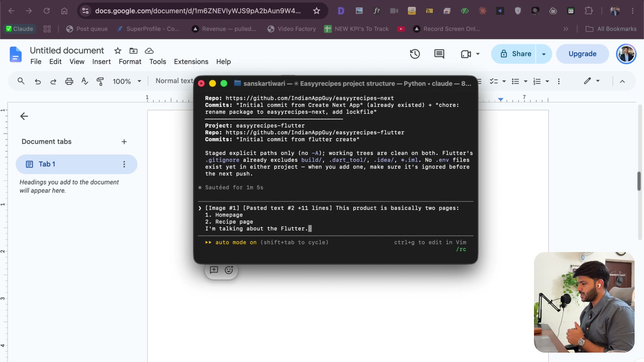Expand numbered list options arrow

[x=547, y=81]
